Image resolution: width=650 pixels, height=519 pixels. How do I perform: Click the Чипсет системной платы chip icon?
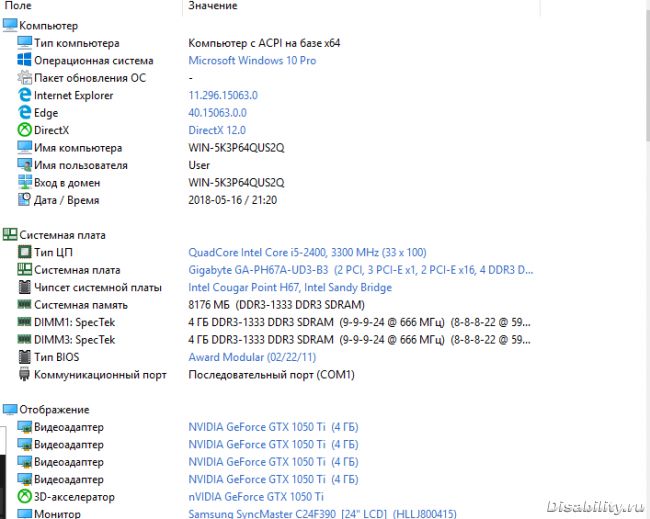24,287
